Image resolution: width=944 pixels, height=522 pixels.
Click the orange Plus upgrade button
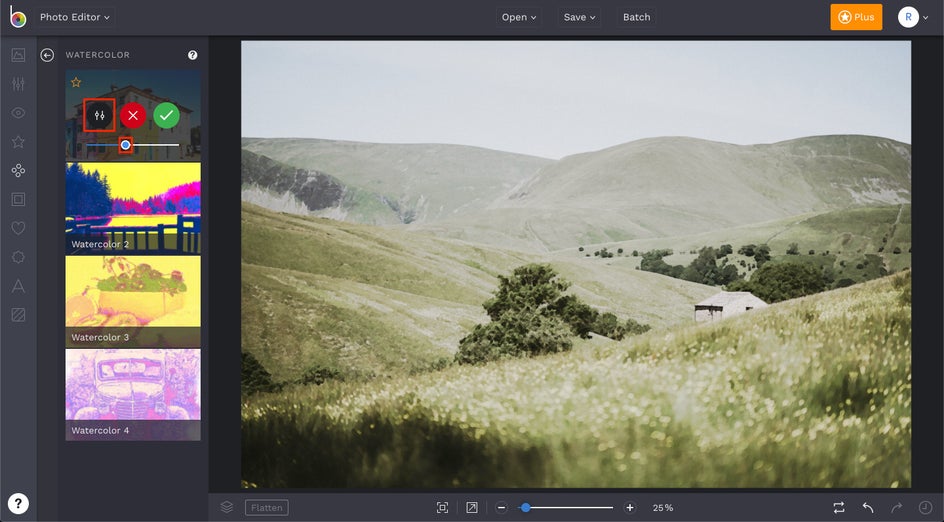coord(856,17)
